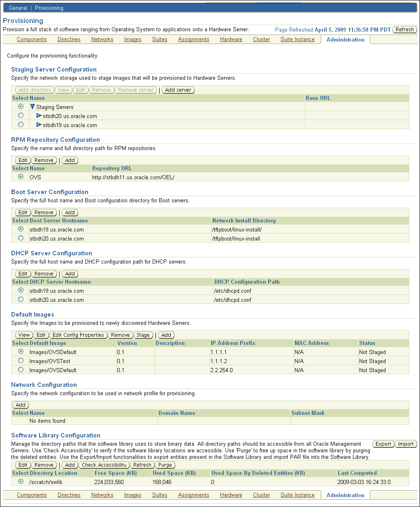The width and height of the screenshot is (420, 507).
Task: Open the bottom Hardware tab link
Action: point(231,495)
